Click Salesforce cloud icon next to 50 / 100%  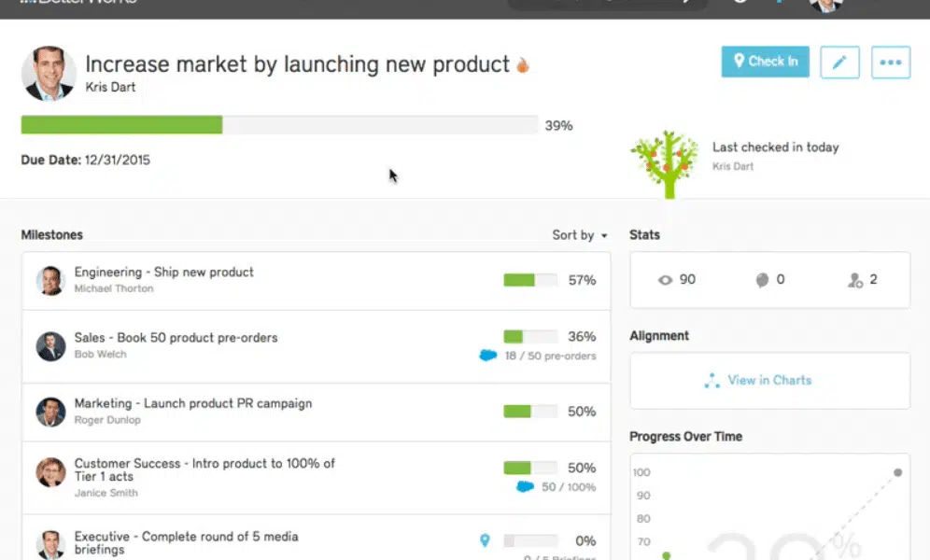tap(525, 486)
